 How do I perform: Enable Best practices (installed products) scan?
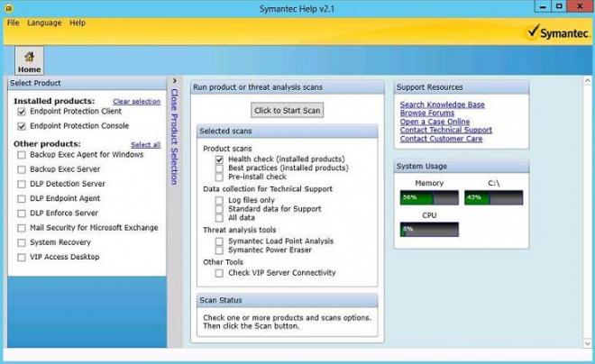click(219, 168)
